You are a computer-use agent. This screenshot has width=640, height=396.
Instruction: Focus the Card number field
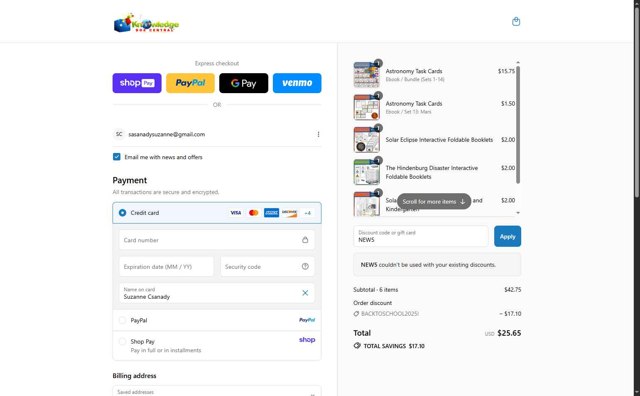coord(217,240)
